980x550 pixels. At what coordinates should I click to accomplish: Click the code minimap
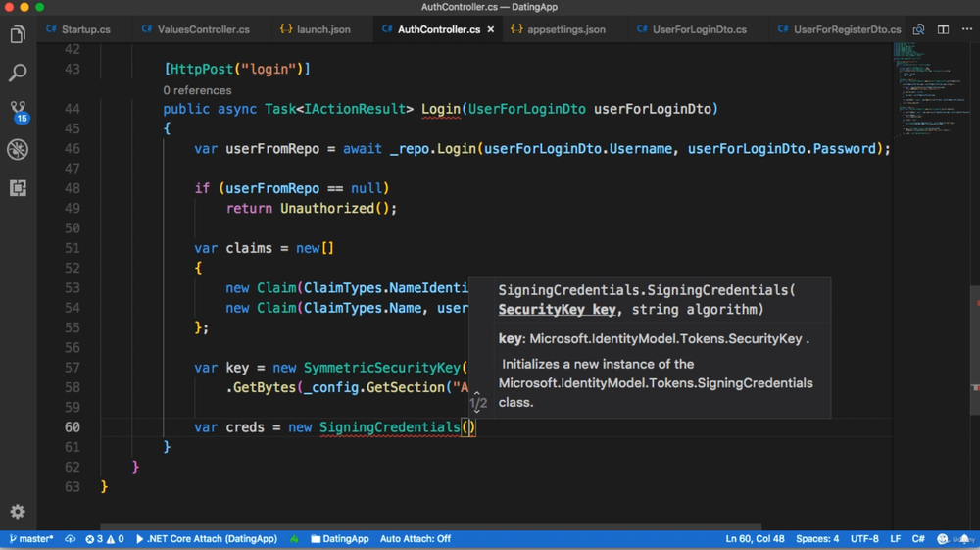pyautogui.click(x=930, y=90)
